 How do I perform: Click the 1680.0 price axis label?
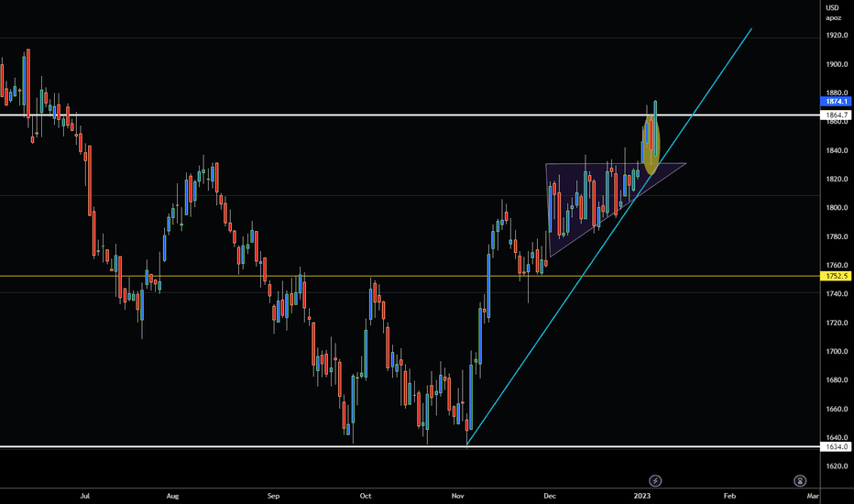(837, 379)
